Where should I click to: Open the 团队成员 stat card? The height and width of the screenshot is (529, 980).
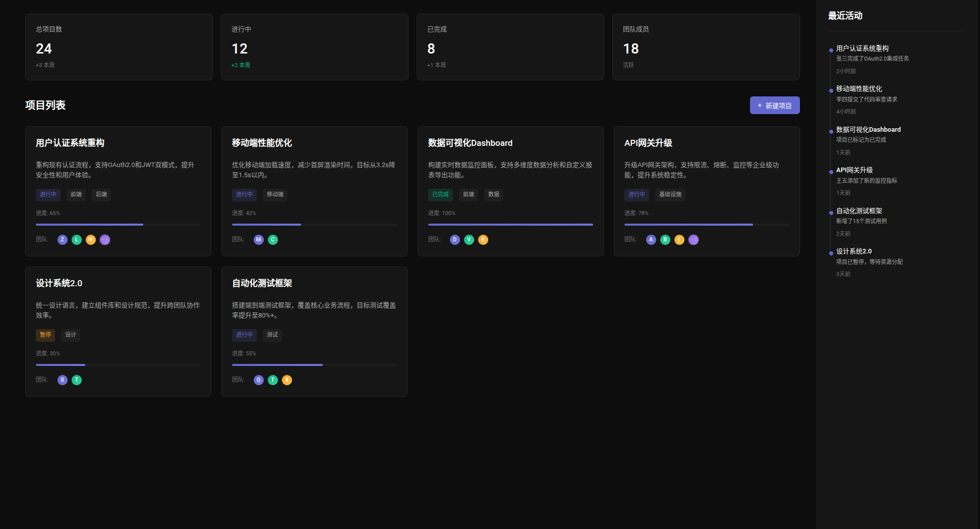coord(706,47)
